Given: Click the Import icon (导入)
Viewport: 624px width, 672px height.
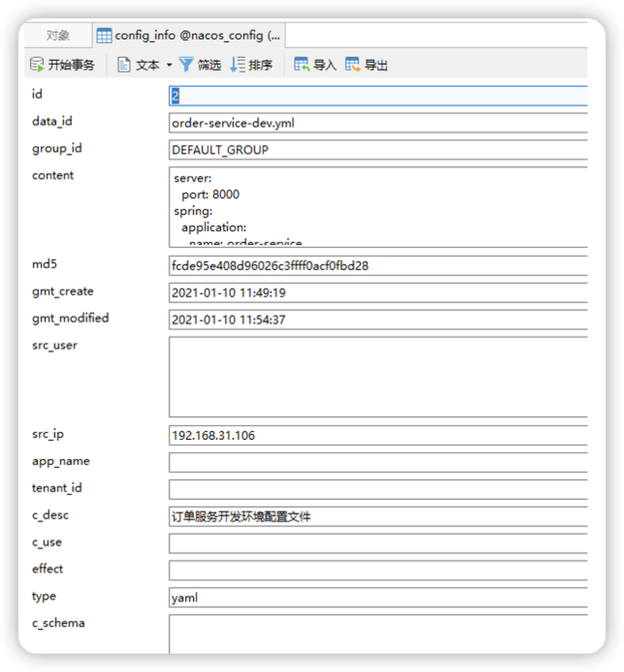Looking at the screenshot, I should click(301, 65).
